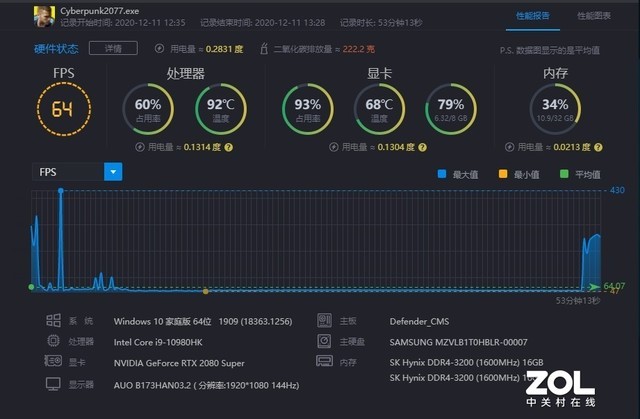The width and height of the screenshot is (640, 419).
Task: Click the 记录时长 53分钟13秒 text
Action: [381, 23]
